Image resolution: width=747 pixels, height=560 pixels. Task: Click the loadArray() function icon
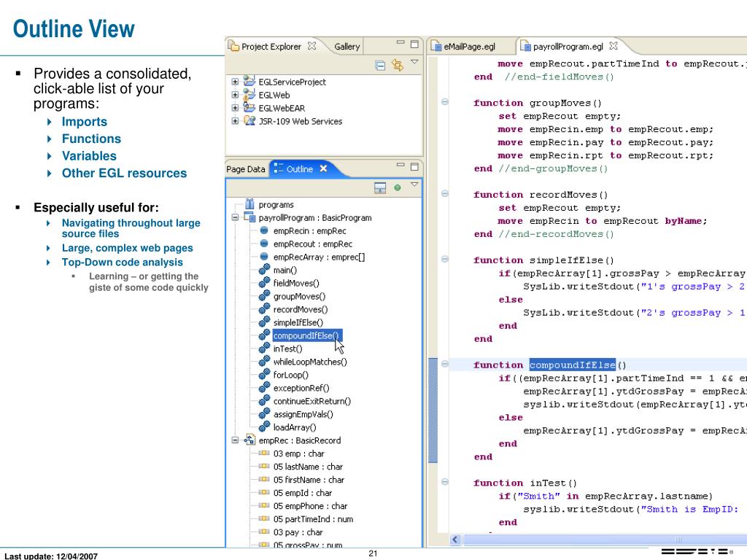264,427
